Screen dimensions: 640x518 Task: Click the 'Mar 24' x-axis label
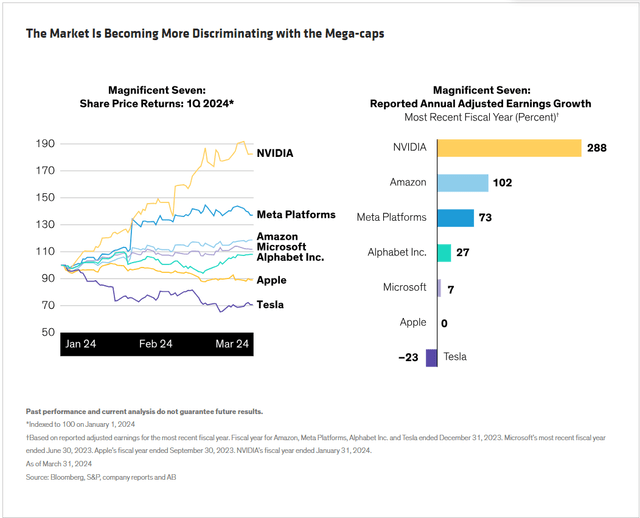[232, 344]
